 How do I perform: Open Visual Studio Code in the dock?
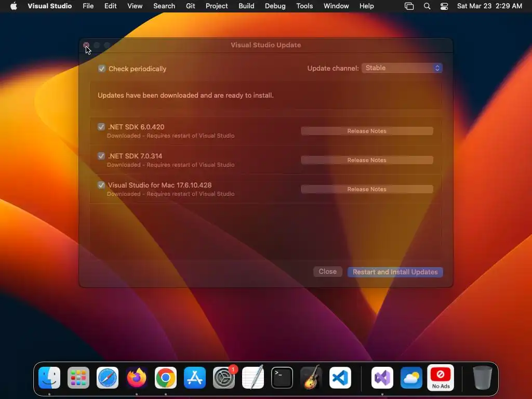340,377
